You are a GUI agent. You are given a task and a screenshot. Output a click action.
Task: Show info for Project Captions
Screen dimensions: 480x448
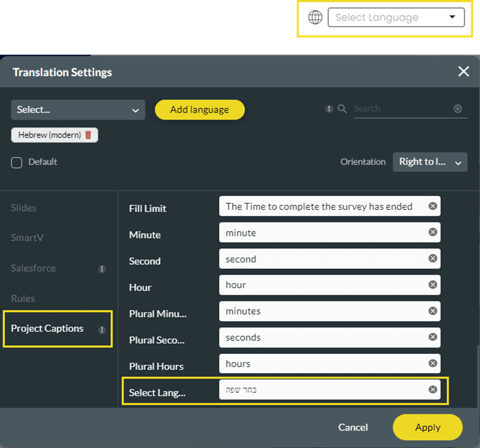click(102, 329)
